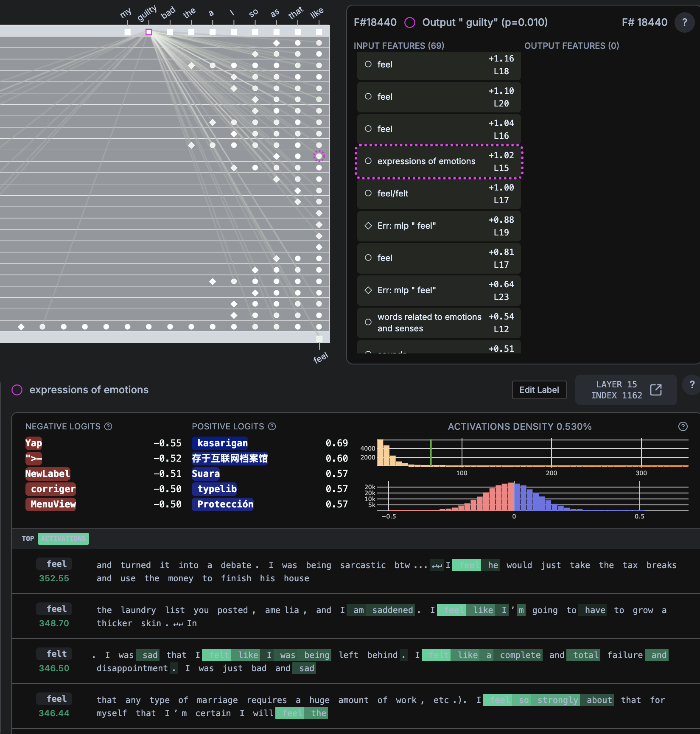Click the 'Protección' positive logit token
700x734 pixels.
223,504
